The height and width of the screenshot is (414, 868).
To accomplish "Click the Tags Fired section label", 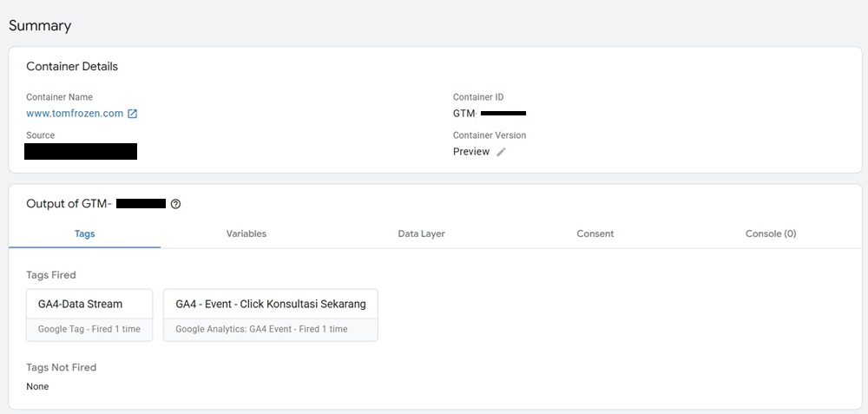I will point(51,275).
